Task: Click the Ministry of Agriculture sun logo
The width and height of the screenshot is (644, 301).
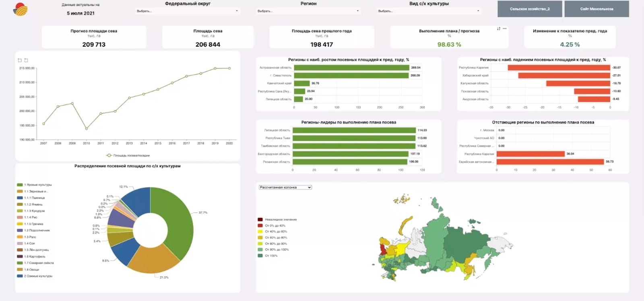Action: (x=20, y=9)
